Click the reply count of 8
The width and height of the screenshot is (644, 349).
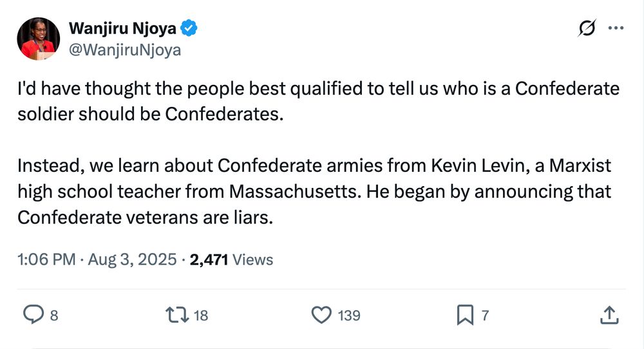54,316
